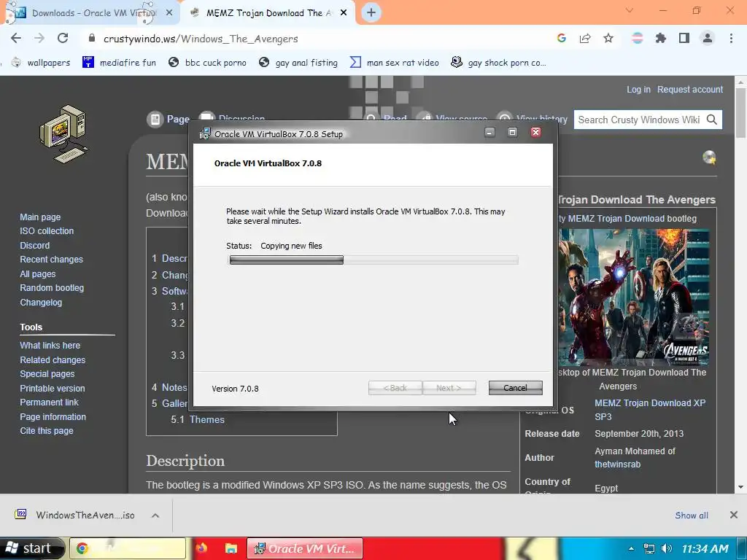The height and width of the screenshot is (560, 747).
Task: Click the volume speaker tray icon
Action: (667, 548)
